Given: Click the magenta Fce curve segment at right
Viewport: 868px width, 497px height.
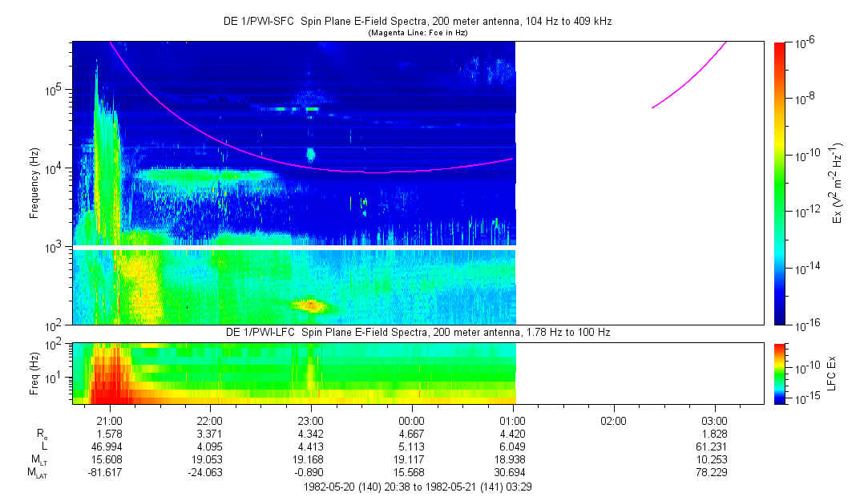Looking at the screenshot, I should (689, 76).
